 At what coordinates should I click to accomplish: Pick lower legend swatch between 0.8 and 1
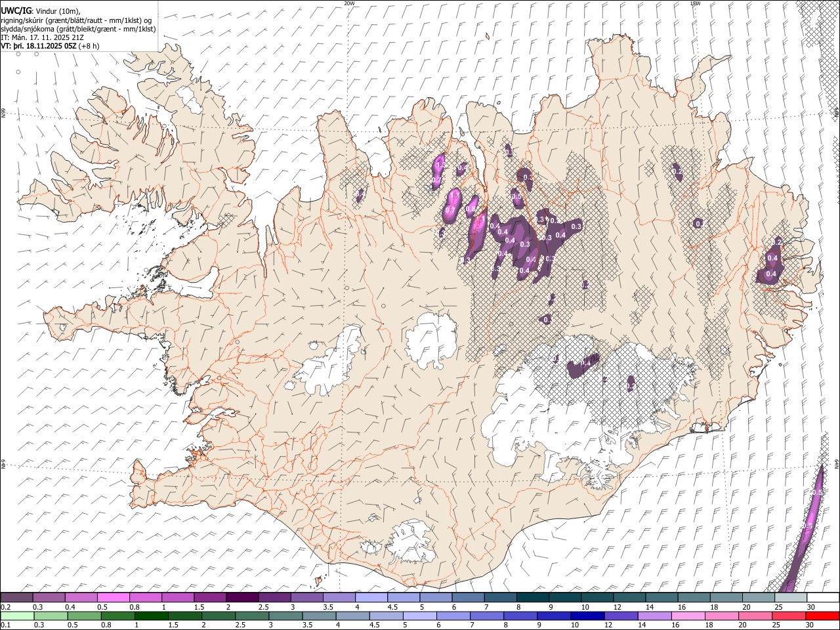click(117, 616)
